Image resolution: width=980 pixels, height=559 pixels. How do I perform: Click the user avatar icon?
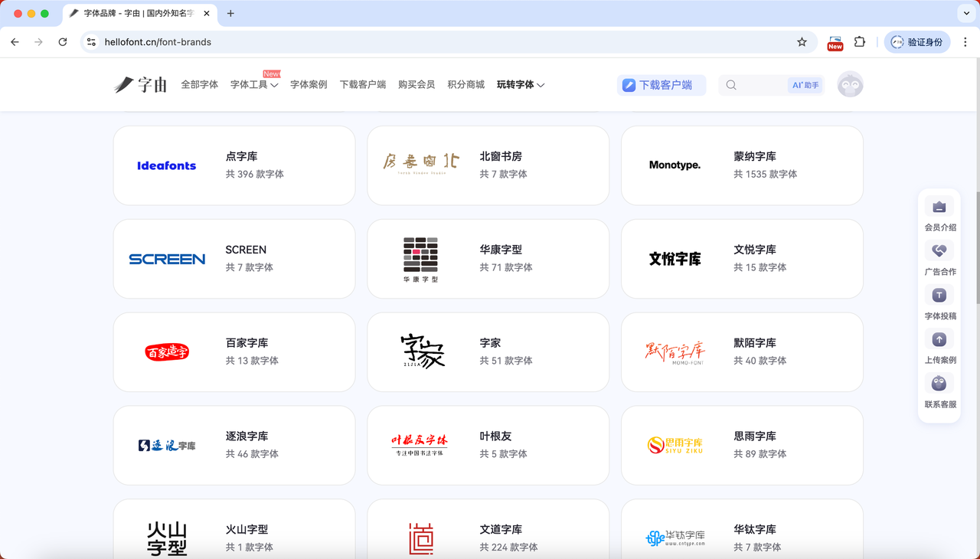click(x=850, y=85)
